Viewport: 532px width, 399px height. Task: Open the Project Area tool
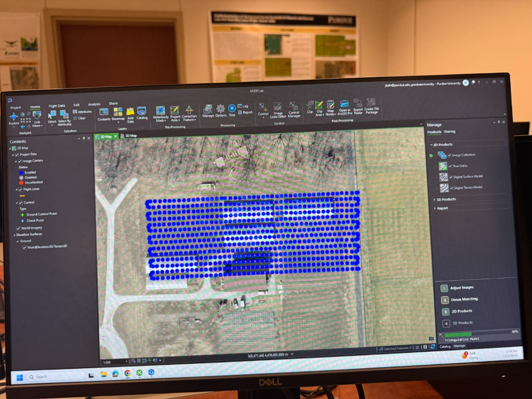click(x=175, y=113)
